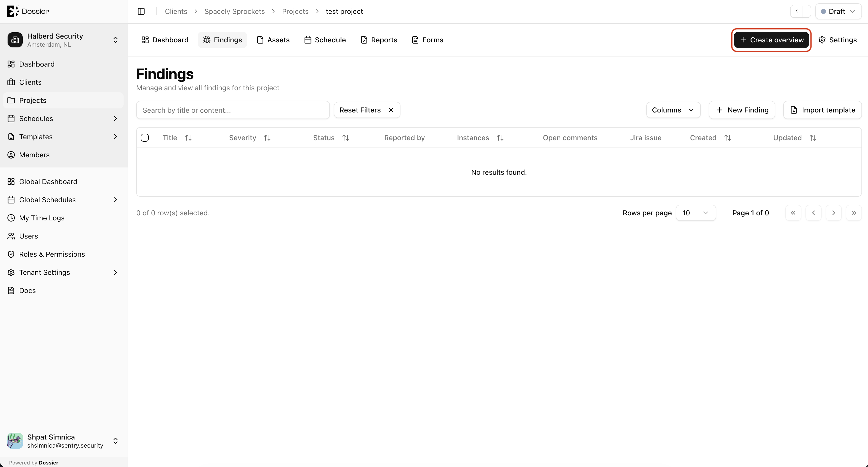Image resolution: width=868 pixels, height=467 pixels.
Task: Switch to Assets tab
Action: pos(273,40)
